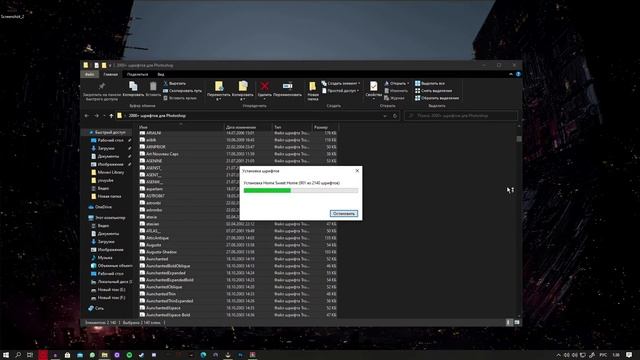Click the blue help question mark icon

click(x=518, y=74)
